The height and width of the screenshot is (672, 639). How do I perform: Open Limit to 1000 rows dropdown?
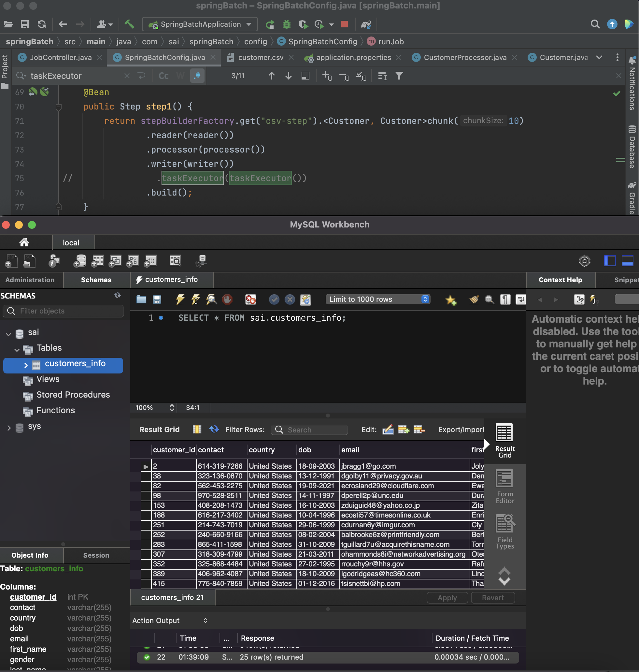(x=378, y=299)
